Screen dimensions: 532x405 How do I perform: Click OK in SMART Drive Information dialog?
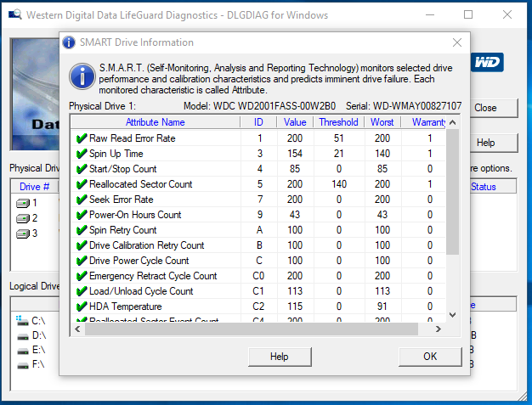click(x=430, y=357)
